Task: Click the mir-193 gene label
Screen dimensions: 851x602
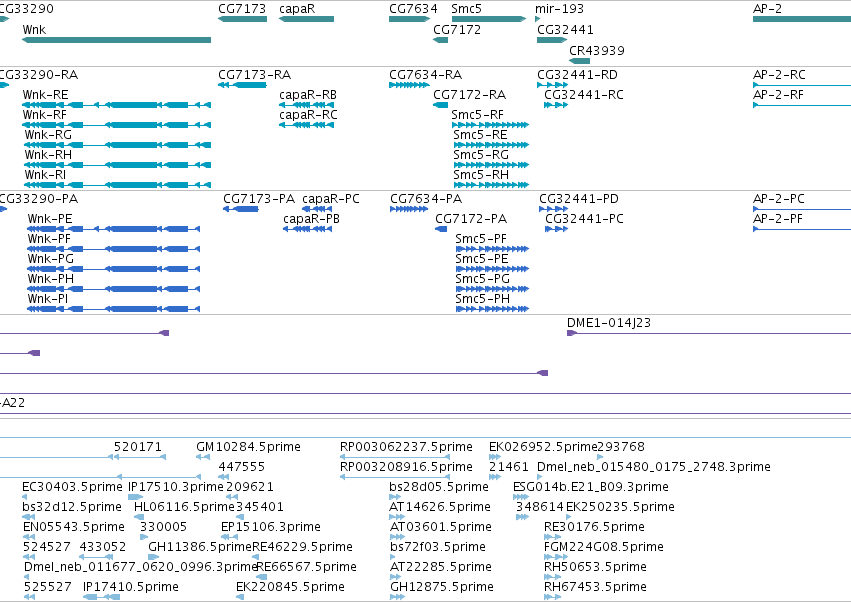Action: click(559, 9)
